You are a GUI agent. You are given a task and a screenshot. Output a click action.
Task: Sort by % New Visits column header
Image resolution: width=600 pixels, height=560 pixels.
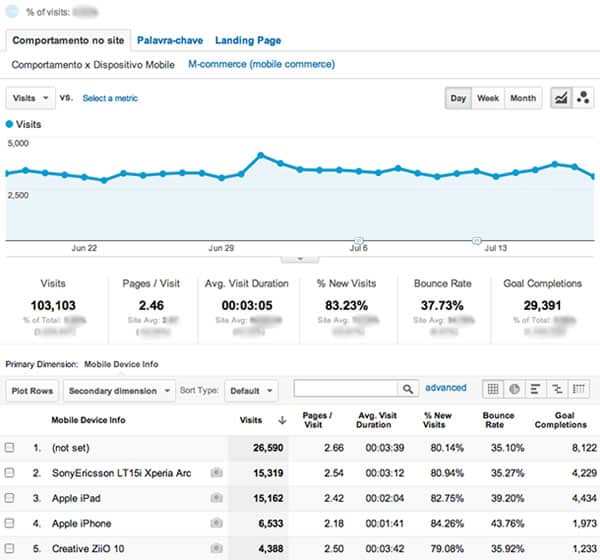(437, 420)
